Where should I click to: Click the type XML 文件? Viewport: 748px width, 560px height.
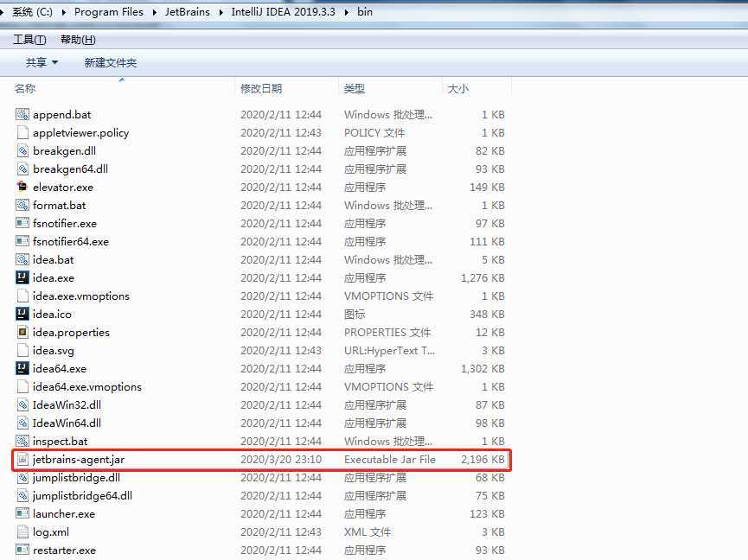coord(368,531)
